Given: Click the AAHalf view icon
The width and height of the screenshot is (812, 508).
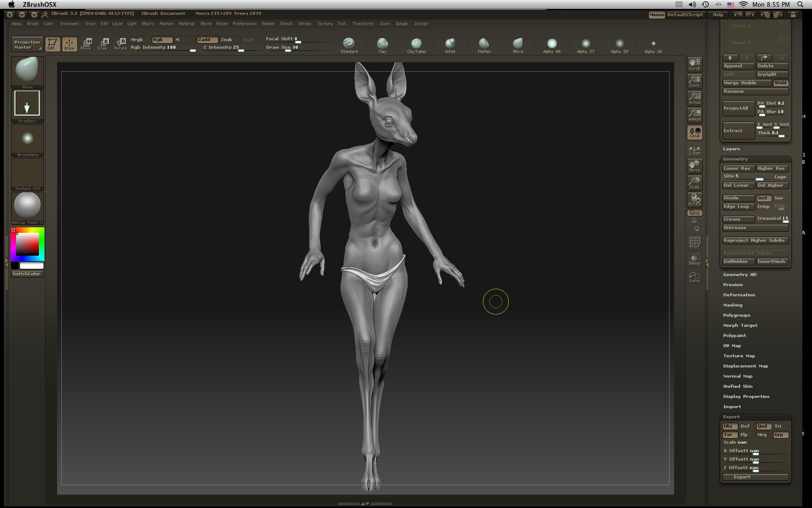Looking at the screenshot, I should click(x=694, y=115).
